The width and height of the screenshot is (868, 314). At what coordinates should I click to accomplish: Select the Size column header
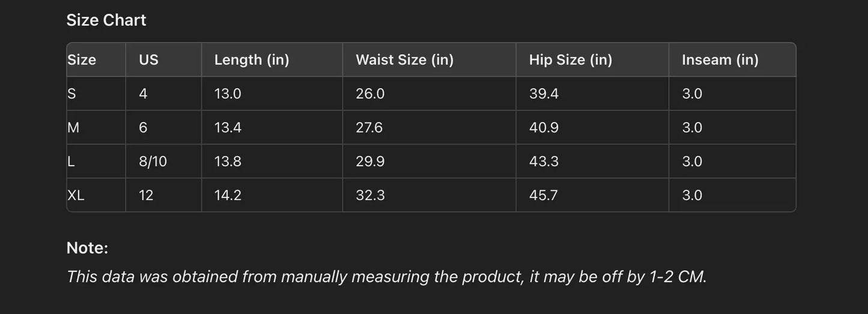[x=82, y=60]
